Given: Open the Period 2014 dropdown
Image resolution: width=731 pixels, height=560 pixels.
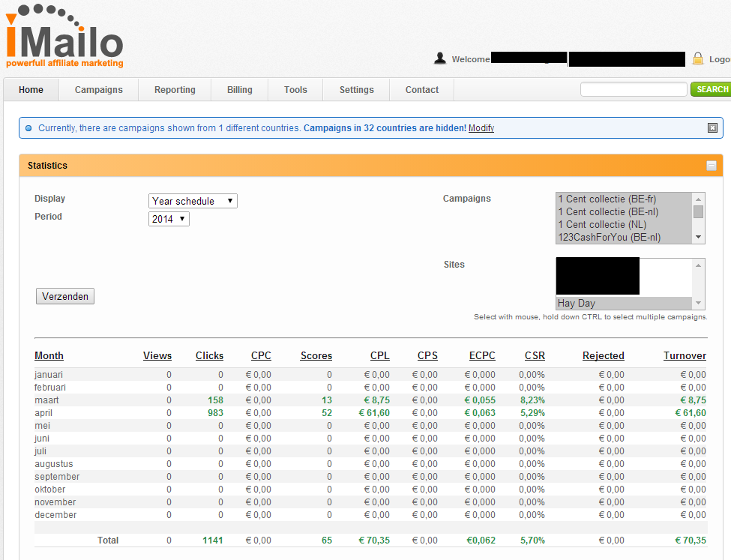Looking at the screenshot, I should tap(169, 219).
